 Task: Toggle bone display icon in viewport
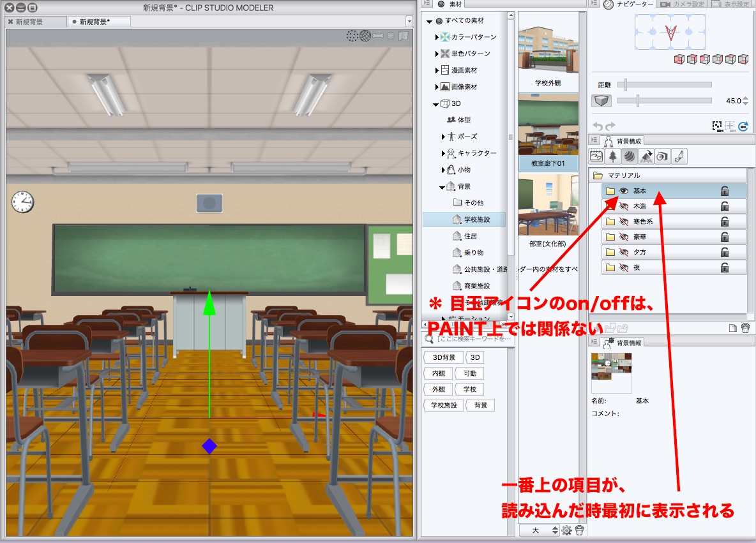379,36
